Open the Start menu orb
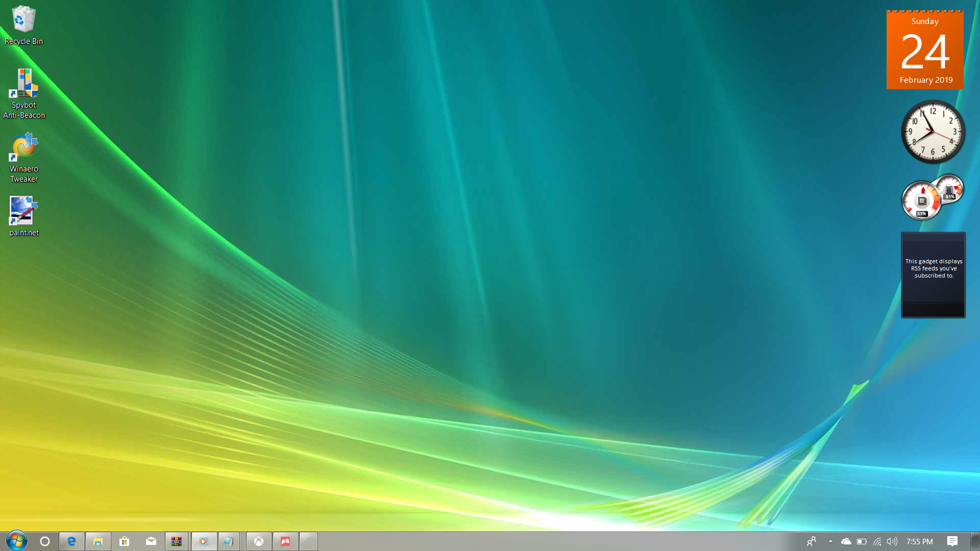 (16, 541)
